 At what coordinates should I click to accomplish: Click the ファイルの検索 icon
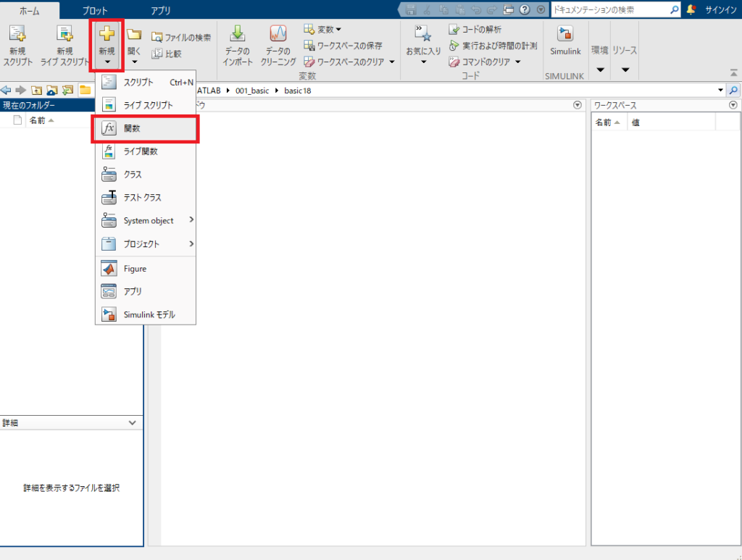point(157,37)
